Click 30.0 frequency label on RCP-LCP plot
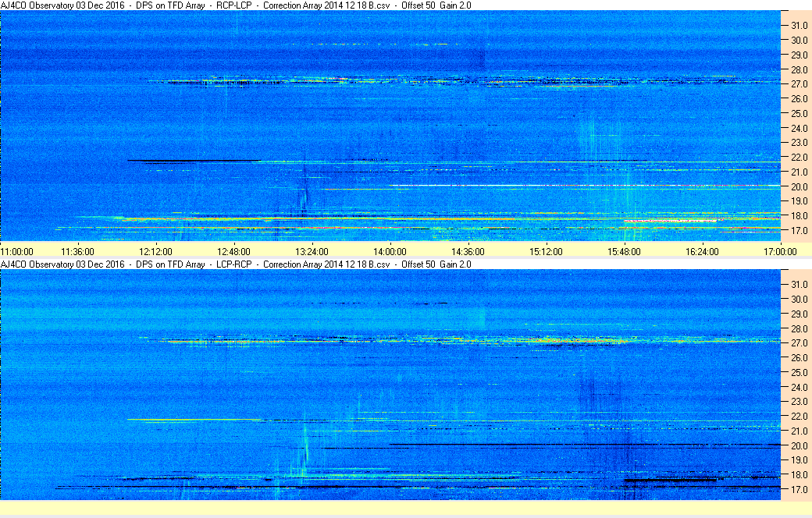812x518 pixels. pos(799,40)
